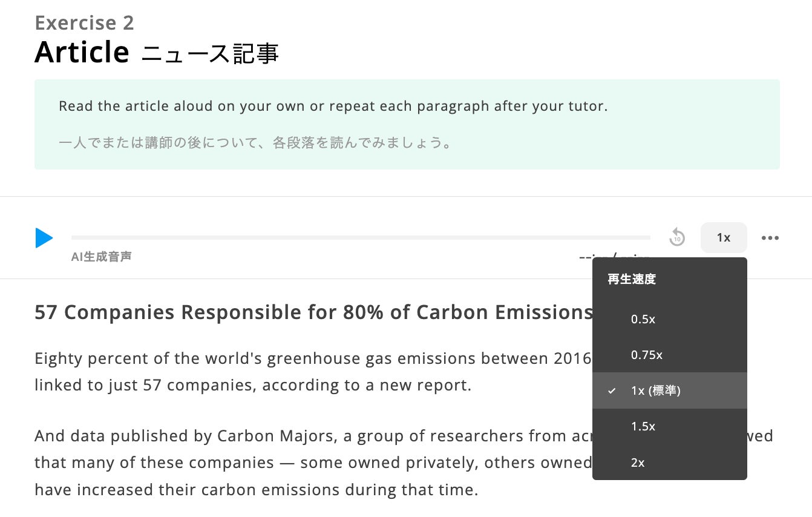Click the paragraph mentioning Carbon Majors
Viewport: 812px width, 517px height.
pos(303,463)
